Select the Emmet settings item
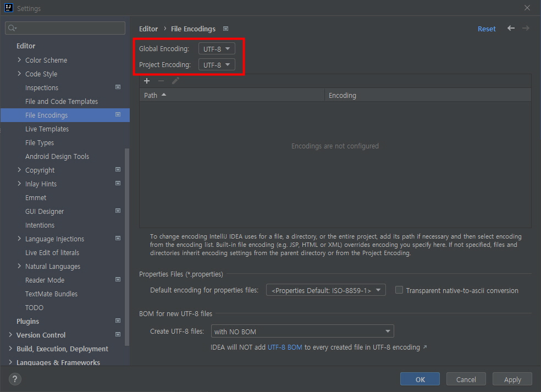Screen dimensions: 541x392 (x=36, y=198)
